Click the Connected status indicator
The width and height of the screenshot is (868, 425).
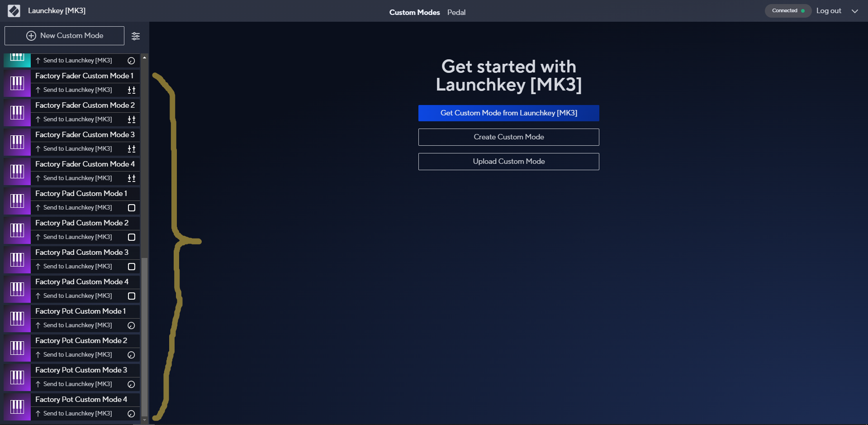(788, 11)
